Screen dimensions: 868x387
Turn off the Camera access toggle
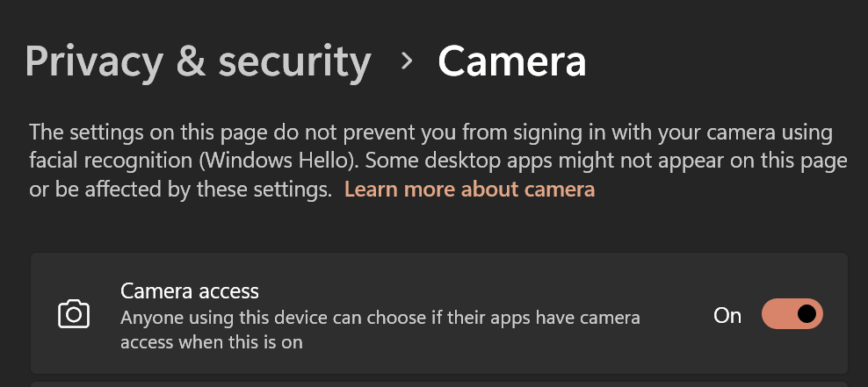[x=792, y=314]
